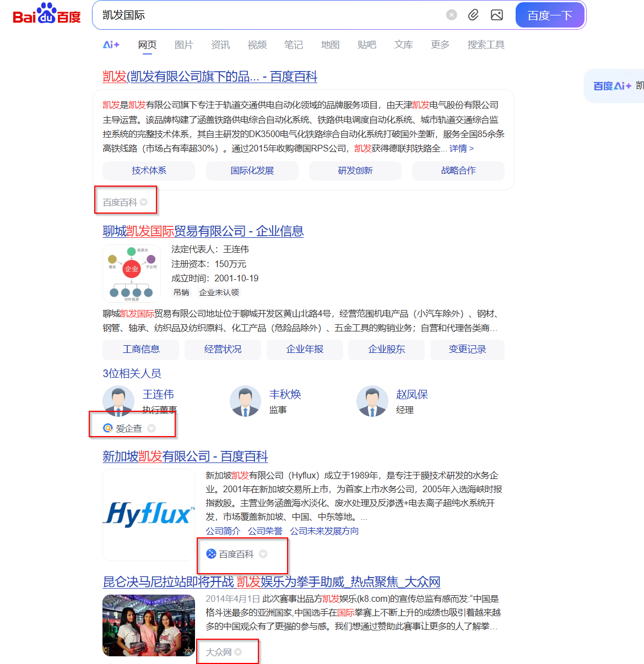644x664 pixels.
Task: Open the 贴吧 tab
Action: (x=367, y=45)
